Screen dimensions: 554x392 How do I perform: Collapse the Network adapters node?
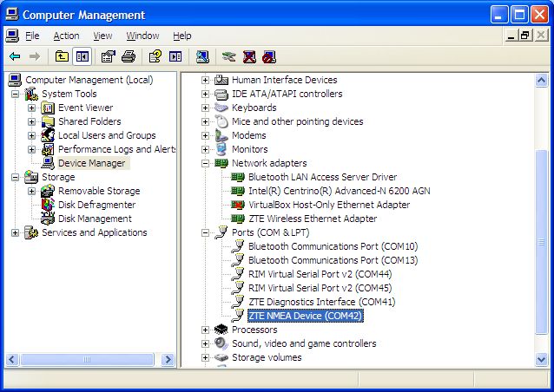pos(206,163)
